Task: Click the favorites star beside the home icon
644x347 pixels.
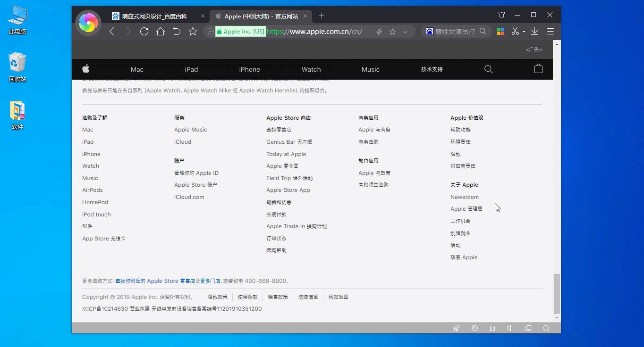Action: pos(193,32)
